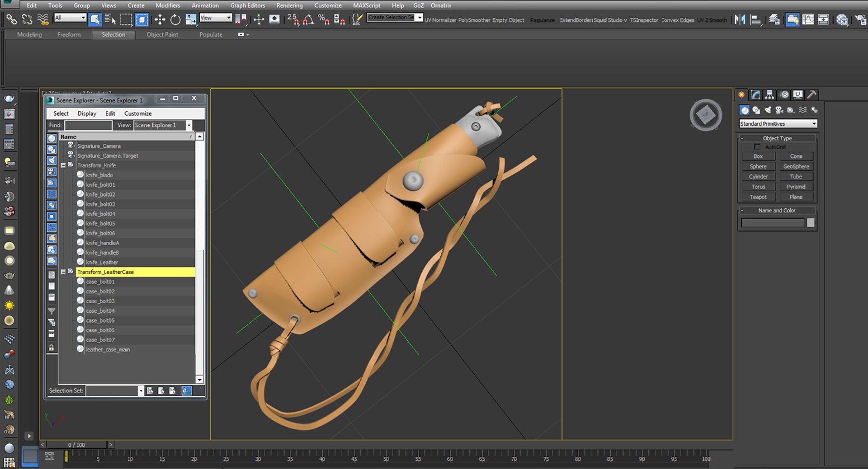Toggle Window/Crossing selection mode
The width and height of the screenshot is (868, 469).
coord(142,19)
